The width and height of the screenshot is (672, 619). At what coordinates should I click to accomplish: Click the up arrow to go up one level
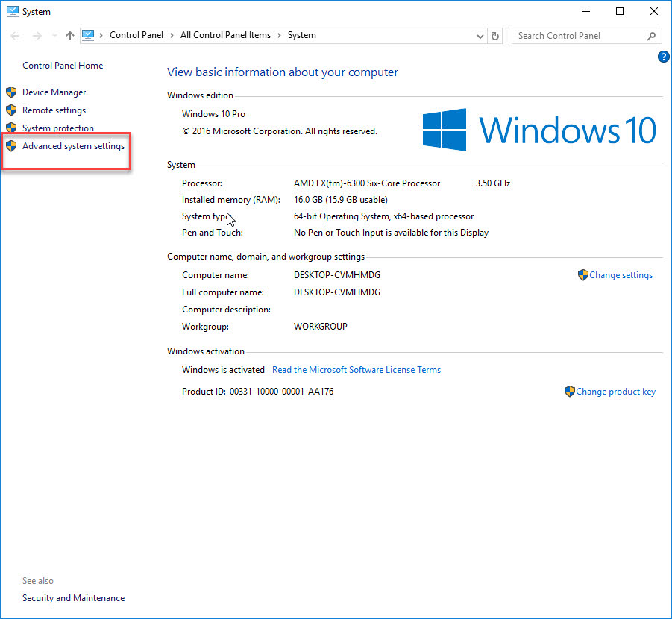(69, 35)
